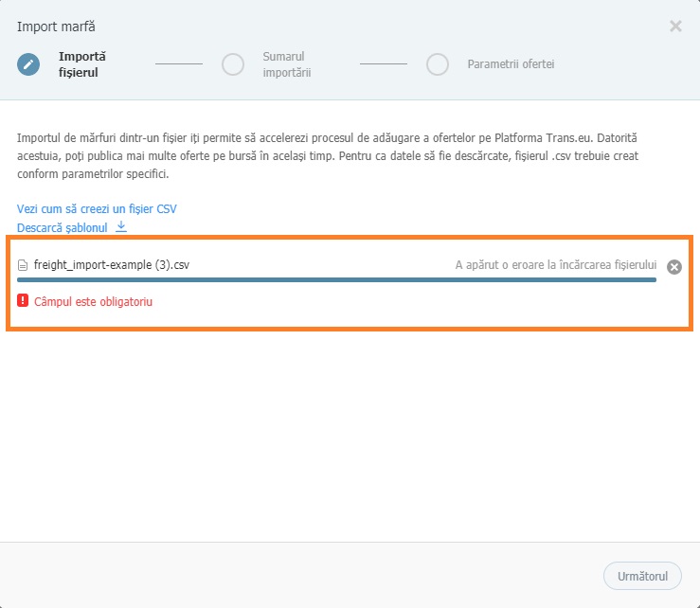
Task: Click the download arrow icon beside Descarcă șablonul
Action: pos(121,226)
